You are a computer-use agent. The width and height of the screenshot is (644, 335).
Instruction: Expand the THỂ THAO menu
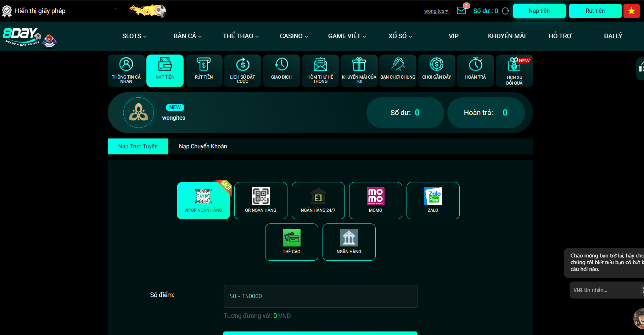click(241, 36)
